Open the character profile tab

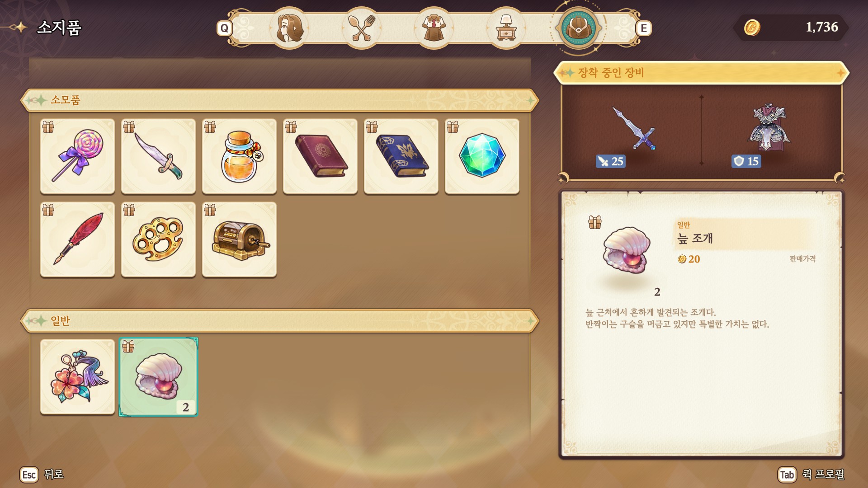coord(289,28)
